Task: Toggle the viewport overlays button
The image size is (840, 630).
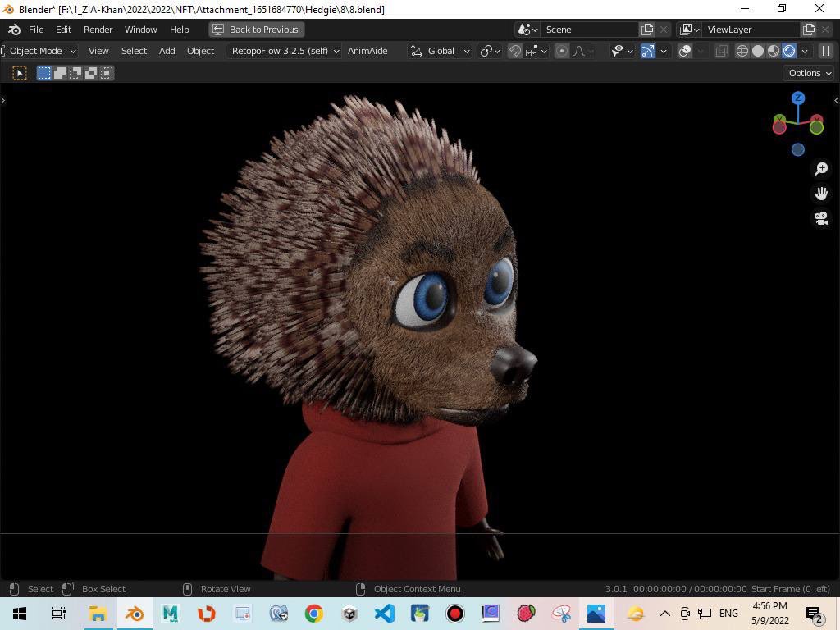Action: coord(685,51)
